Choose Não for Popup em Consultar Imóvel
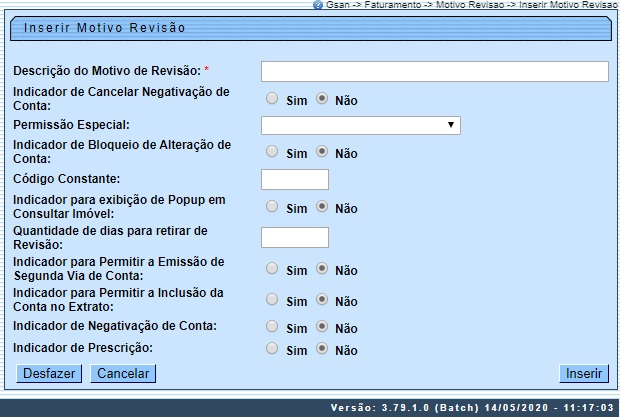This screenshot has height=418, width=620. point(322,206)
